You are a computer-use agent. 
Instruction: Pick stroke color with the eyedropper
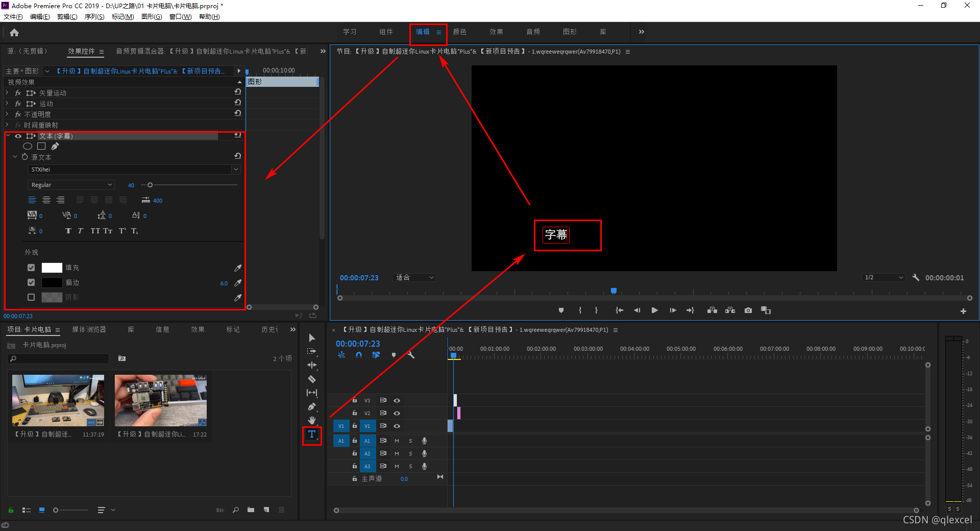pyautogui.click(x=238, y=283)
